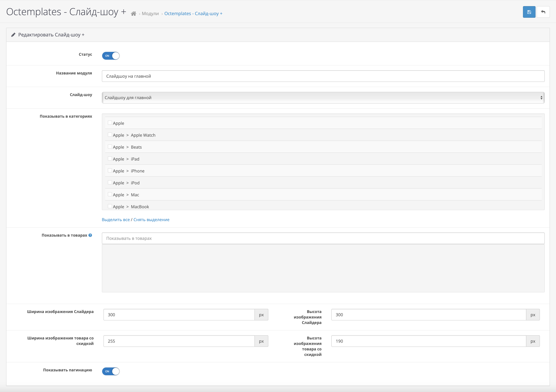Toggle the Статус switch off

point(111,56)
